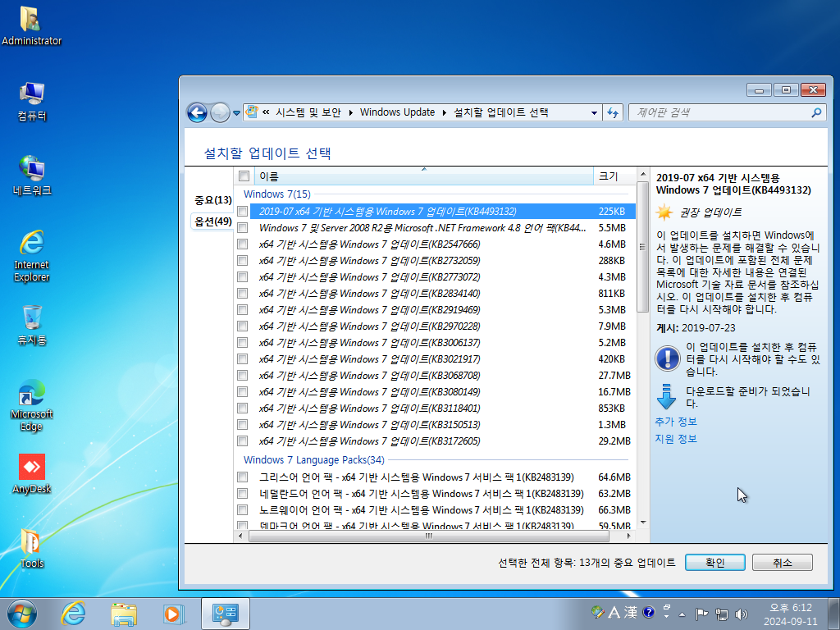Show hidden tray icons arrow
The height and width of the screenshot is (630, 840).
pyautogui.click(x=682, y=614)
